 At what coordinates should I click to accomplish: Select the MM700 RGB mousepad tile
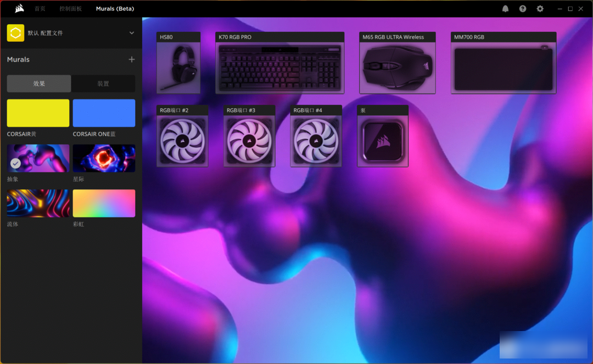[x=504, y=63]
